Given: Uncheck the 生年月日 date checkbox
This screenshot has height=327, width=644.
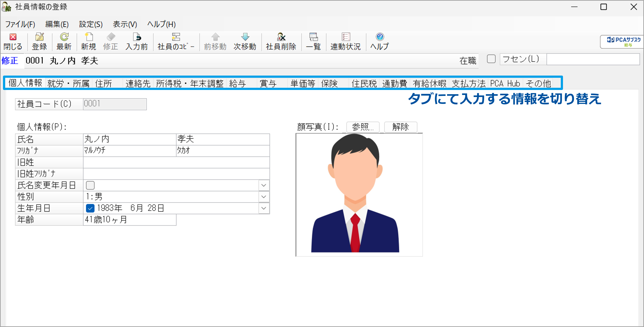Looking at the screenshot, I should pyautogui.click(x=90, y=208).
